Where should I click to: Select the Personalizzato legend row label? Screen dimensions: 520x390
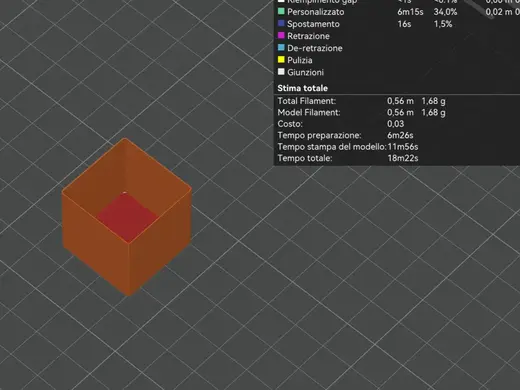click(x=316, y=12)
